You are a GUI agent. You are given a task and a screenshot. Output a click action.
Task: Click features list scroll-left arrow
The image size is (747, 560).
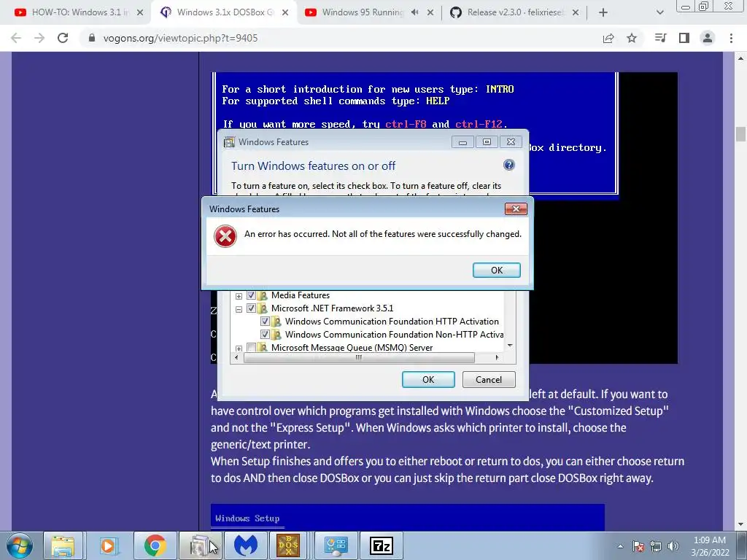(x=237, y=357)
